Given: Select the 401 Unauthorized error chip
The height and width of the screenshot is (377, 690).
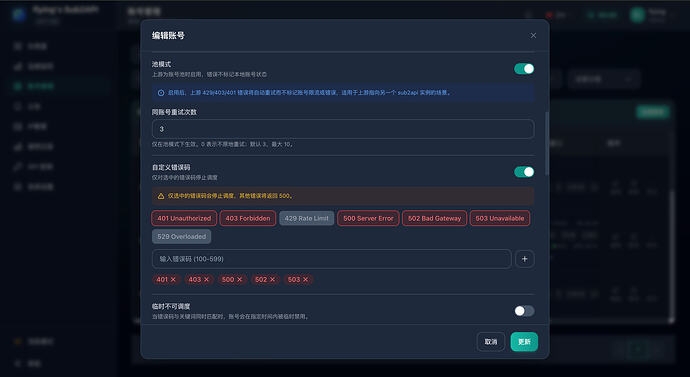Looking at the screenshot, I should pos(184,218).
